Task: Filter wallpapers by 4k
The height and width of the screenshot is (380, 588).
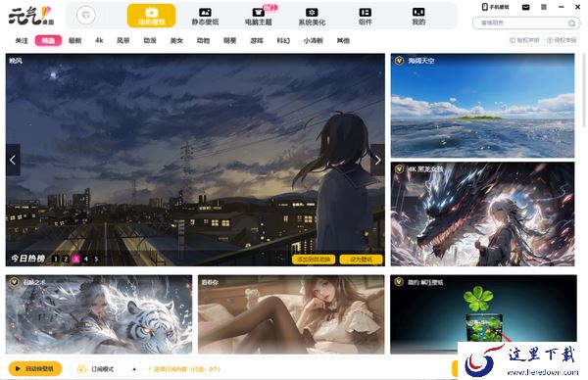Action: (99, 40)
